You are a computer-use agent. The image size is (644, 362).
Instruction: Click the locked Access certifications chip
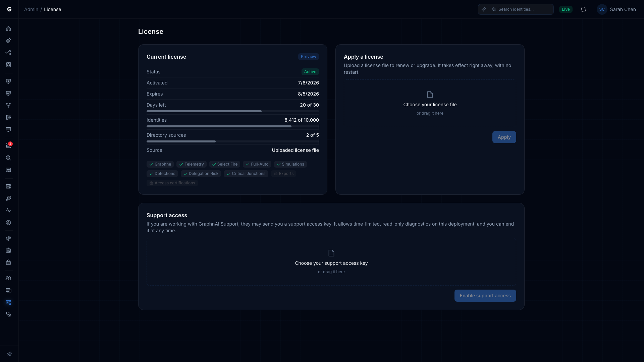click(x=172, y=183)
